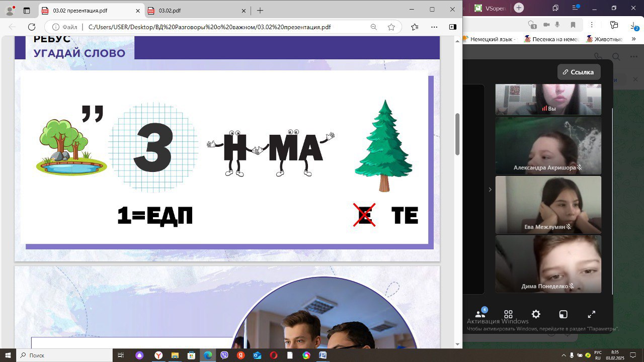Image resolution: width=644 pixels, height=362 pixels.
Task: Click the taskbar search box Поиск
Action: (64, 355)
